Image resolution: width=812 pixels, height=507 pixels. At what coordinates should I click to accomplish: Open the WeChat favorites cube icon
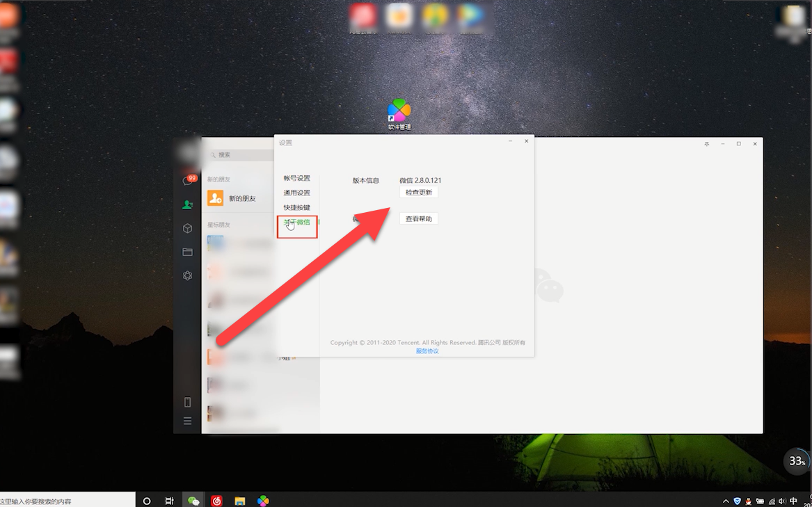point(187,228)
